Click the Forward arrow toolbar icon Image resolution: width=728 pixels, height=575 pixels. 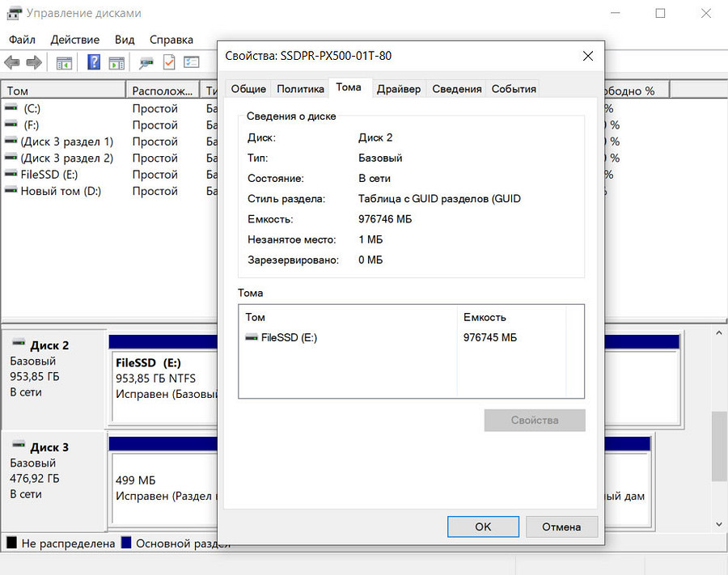point(34,62)
